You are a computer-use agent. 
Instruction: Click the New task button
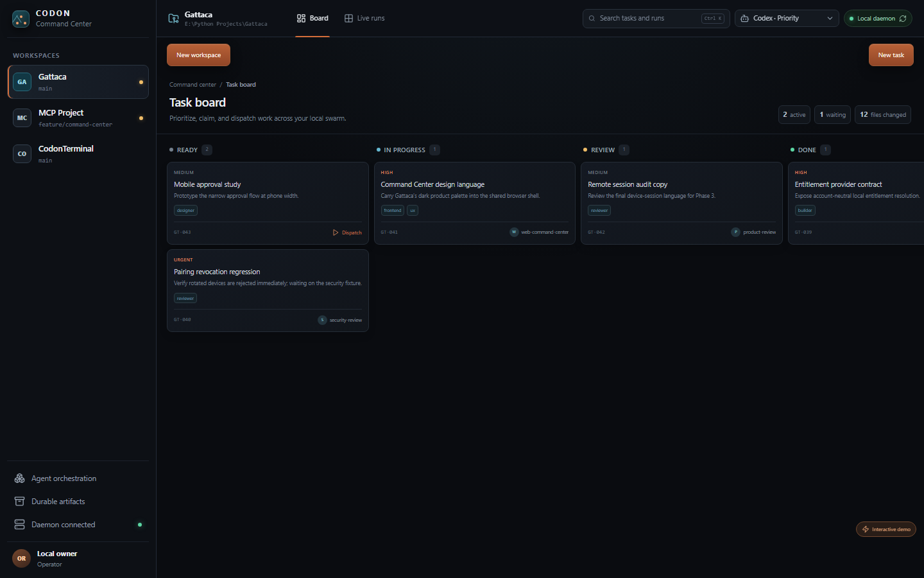tap(891, 55)
